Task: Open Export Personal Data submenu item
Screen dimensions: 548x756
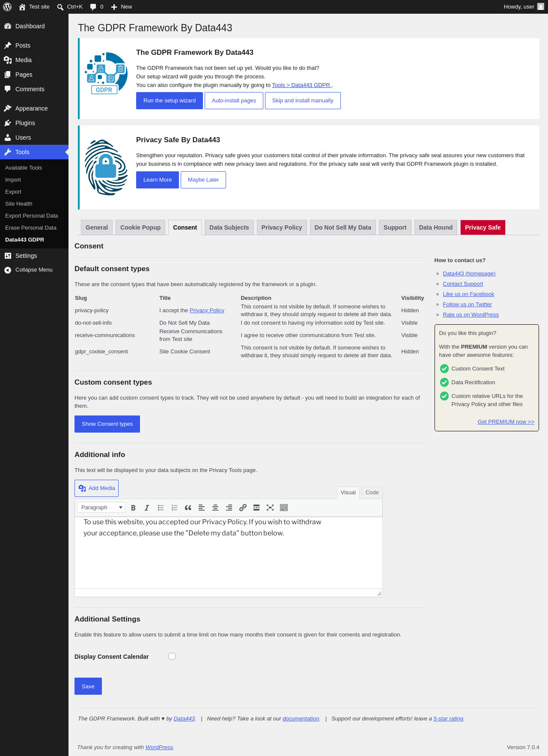Action: (x=32, y=216)
